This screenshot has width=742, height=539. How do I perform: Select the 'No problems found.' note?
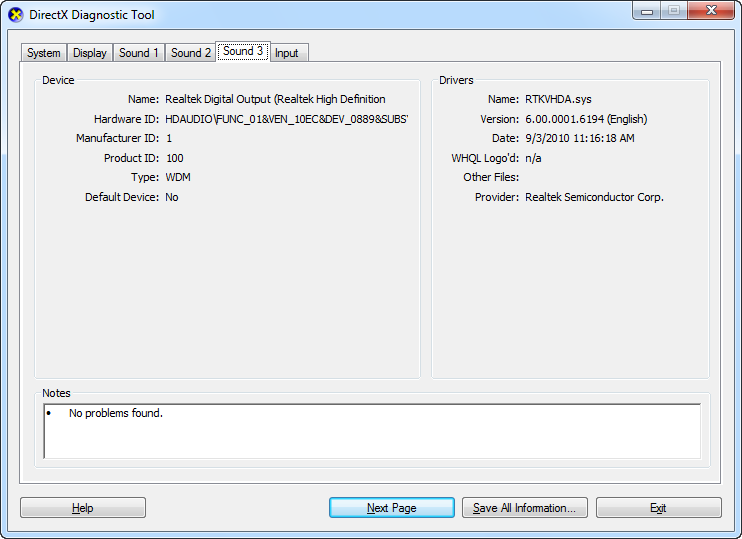click(116, 413)
